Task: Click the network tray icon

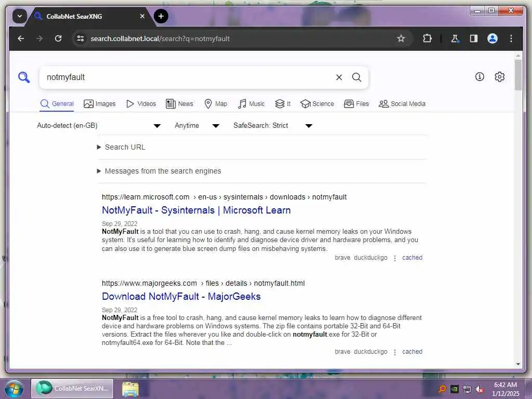Action: (x=467, y=389)
